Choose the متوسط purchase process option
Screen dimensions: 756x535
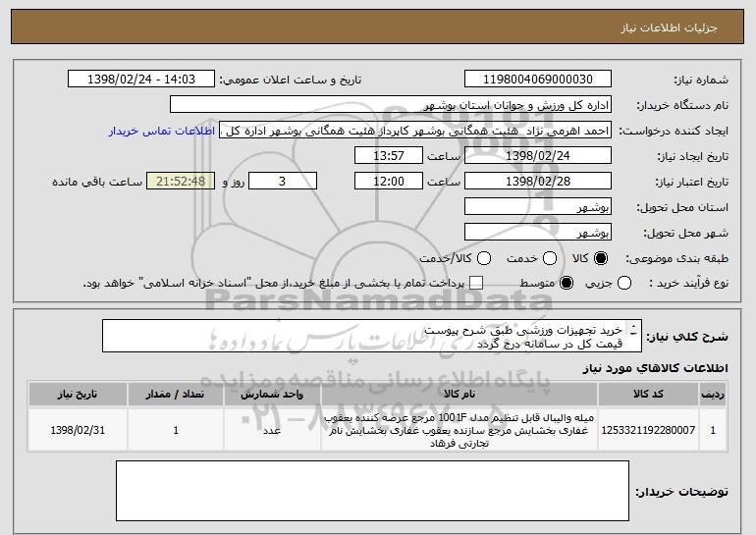coord(567,284)
